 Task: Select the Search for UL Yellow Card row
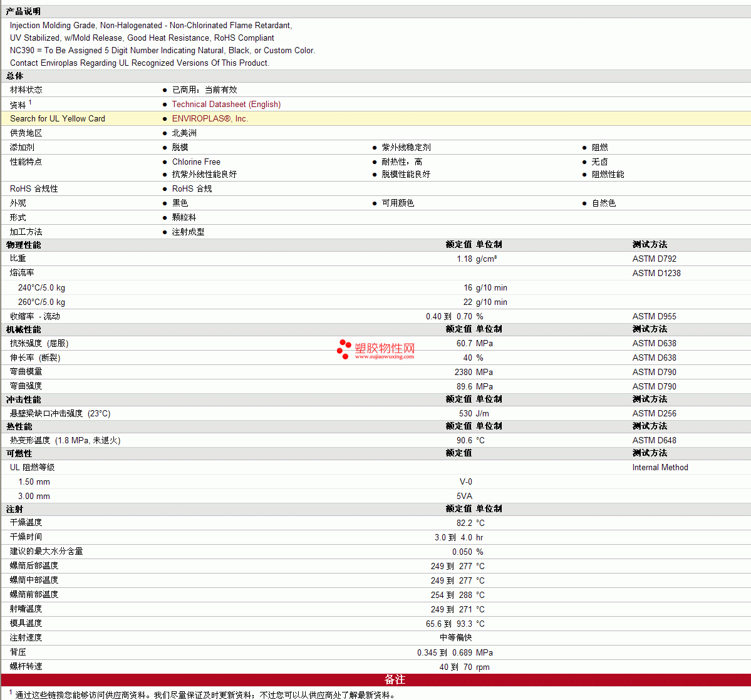(x=58, y=119)
